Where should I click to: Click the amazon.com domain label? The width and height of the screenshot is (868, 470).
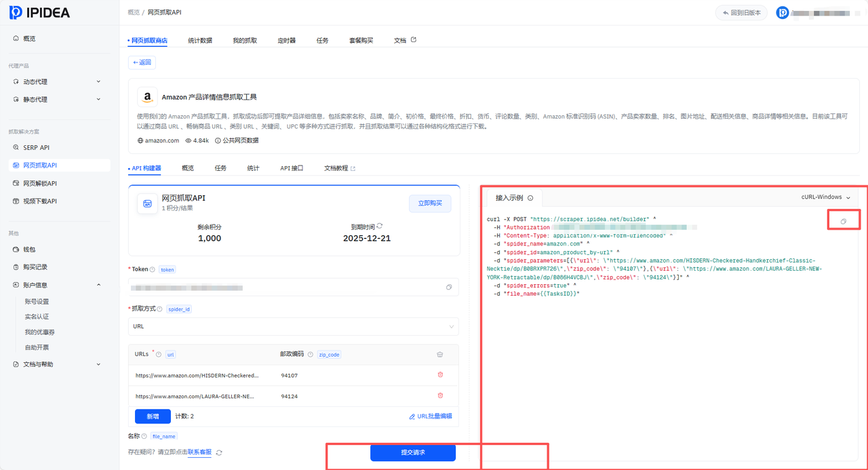158,140
